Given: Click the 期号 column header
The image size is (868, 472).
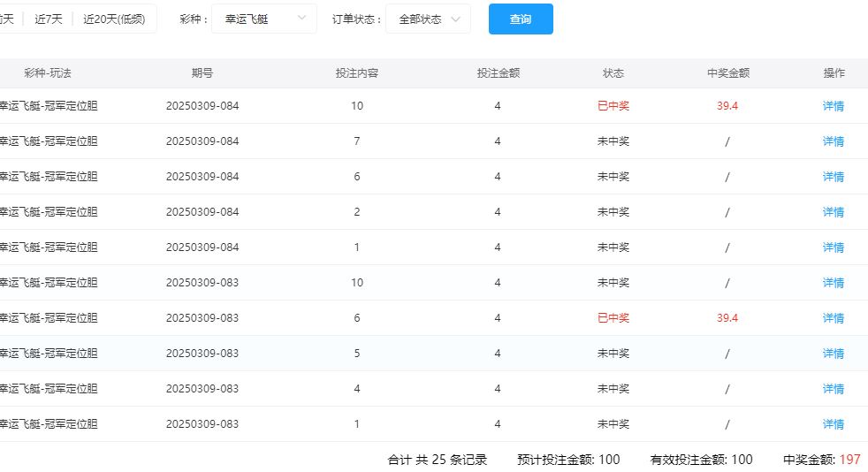Looking at the screenshot, I should pos(202,73).
